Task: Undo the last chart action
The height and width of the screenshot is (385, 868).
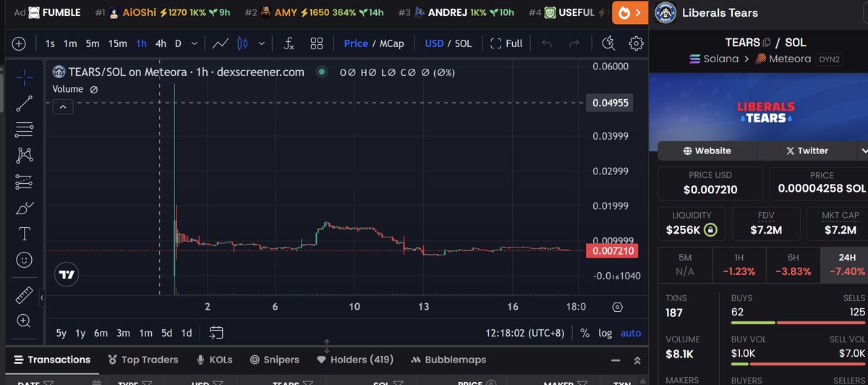Action: pos(547,43)
